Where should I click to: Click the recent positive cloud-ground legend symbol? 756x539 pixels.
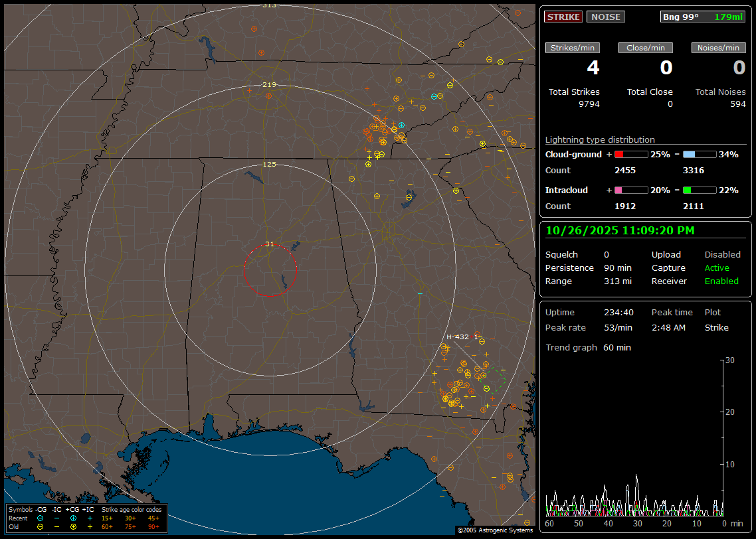pyautogui.click(x=73, y=518)
